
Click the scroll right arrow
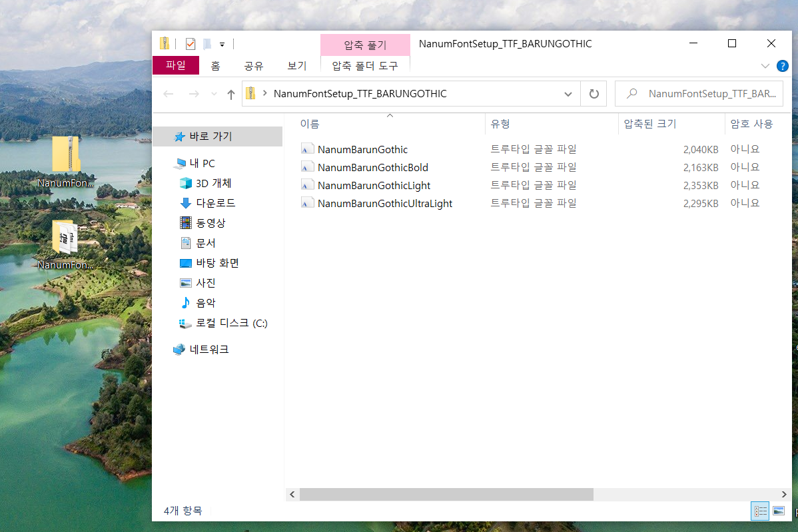coord(784,494)
